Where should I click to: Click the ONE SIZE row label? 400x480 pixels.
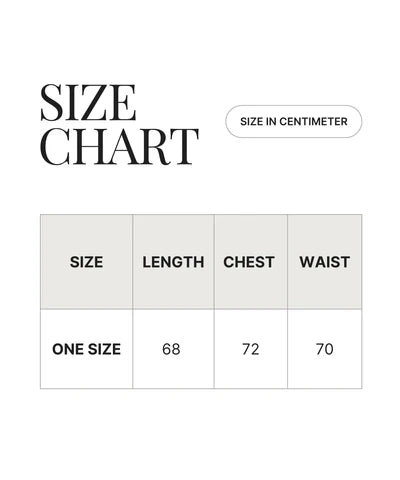click(x=86, y=349)
